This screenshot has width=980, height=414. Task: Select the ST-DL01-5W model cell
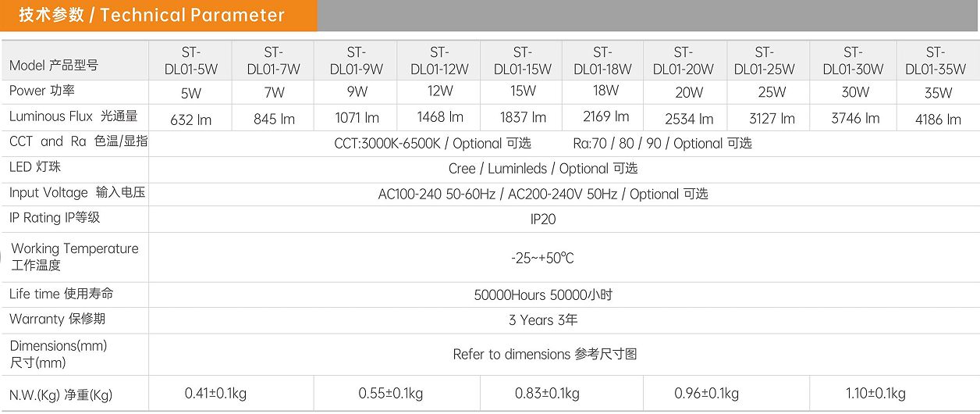click(191, 61)
